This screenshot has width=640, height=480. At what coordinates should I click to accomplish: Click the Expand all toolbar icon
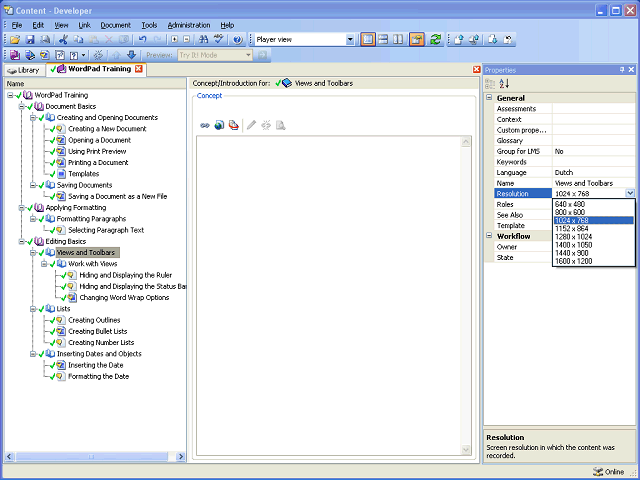pyautogui.click(x=175, y=39)
